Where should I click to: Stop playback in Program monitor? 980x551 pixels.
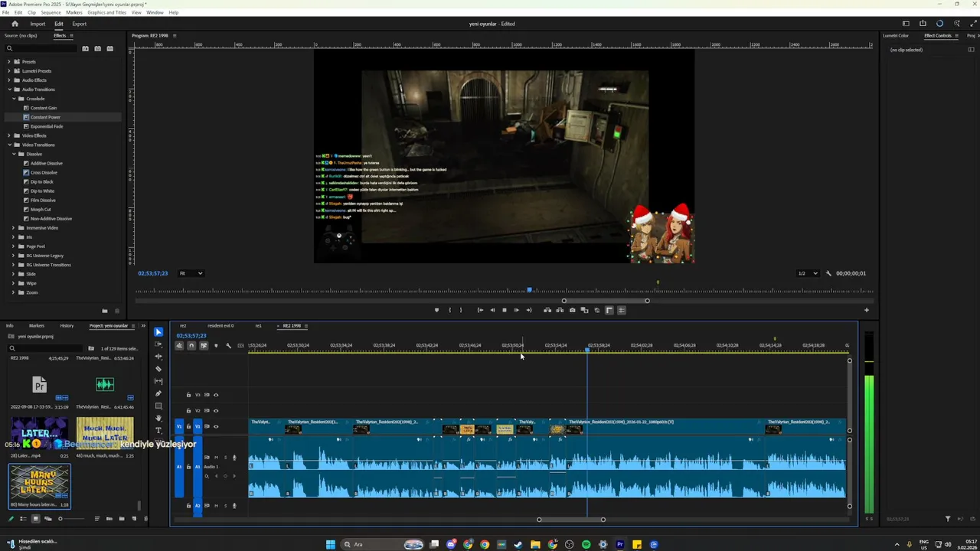click(x=504, y=310)
